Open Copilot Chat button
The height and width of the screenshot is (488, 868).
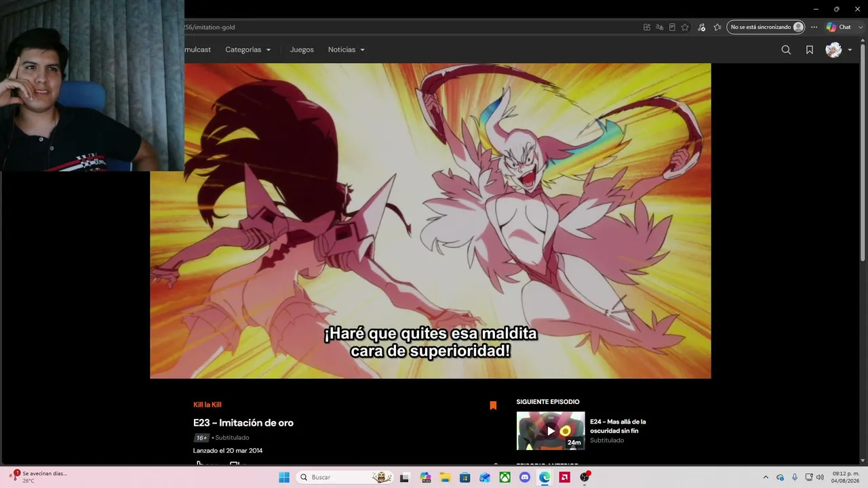[x=838, y=27]
